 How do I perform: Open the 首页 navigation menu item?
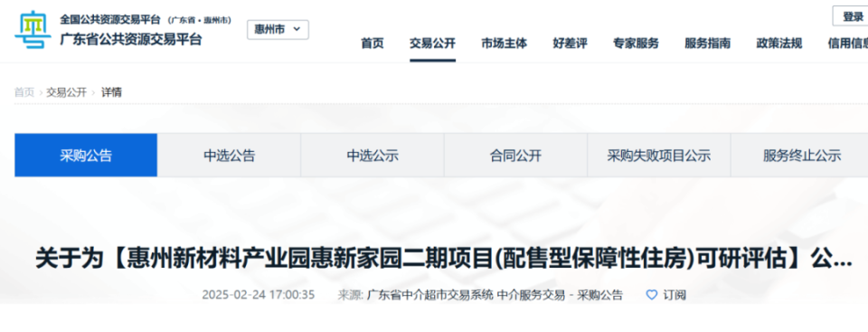point(372,43)
